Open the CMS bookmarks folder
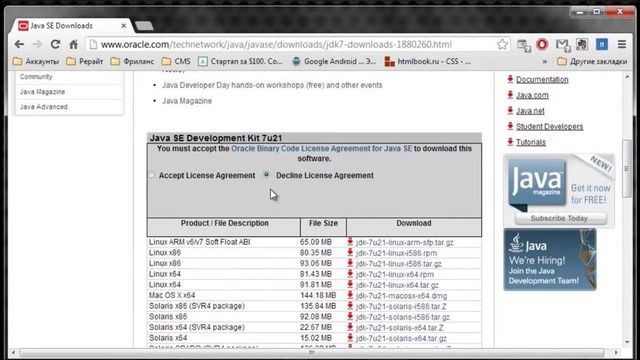The height and width of the screenshot is (360, 640). (x=176, y=61)
